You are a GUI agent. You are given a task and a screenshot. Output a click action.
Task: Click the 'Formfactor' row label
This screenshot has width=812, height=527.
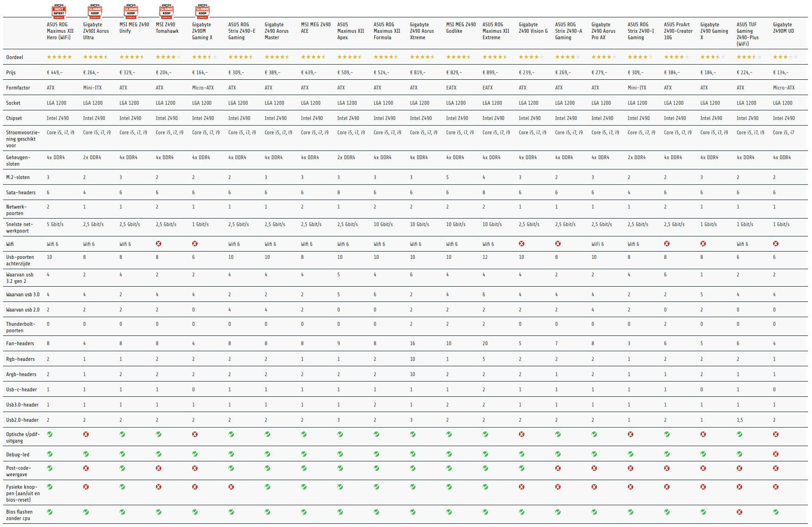[18, 88]
